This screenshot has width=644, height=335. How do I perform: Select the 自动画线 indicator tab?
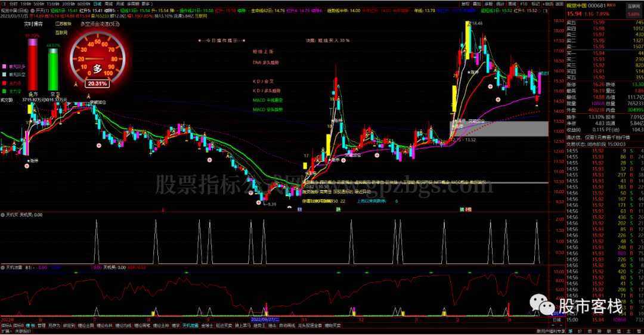287,325
